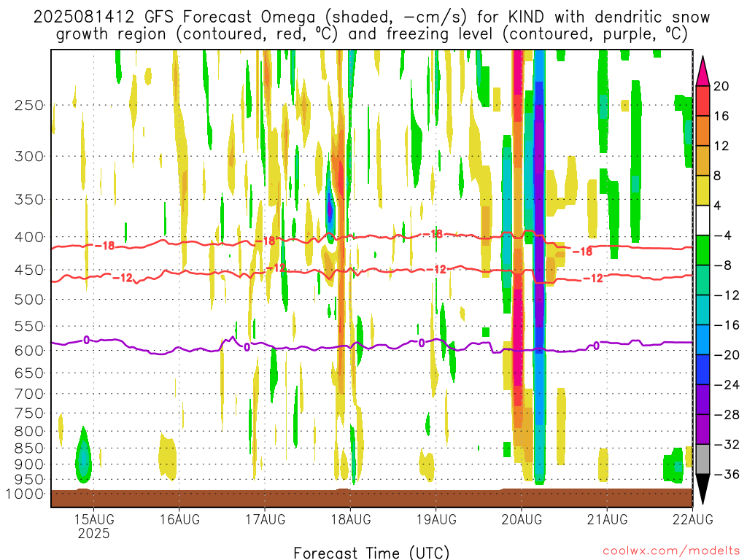Screen dimensions: 747x560
Task: Click the cyan swatch between -12 and -16
Action: [703, 310]
